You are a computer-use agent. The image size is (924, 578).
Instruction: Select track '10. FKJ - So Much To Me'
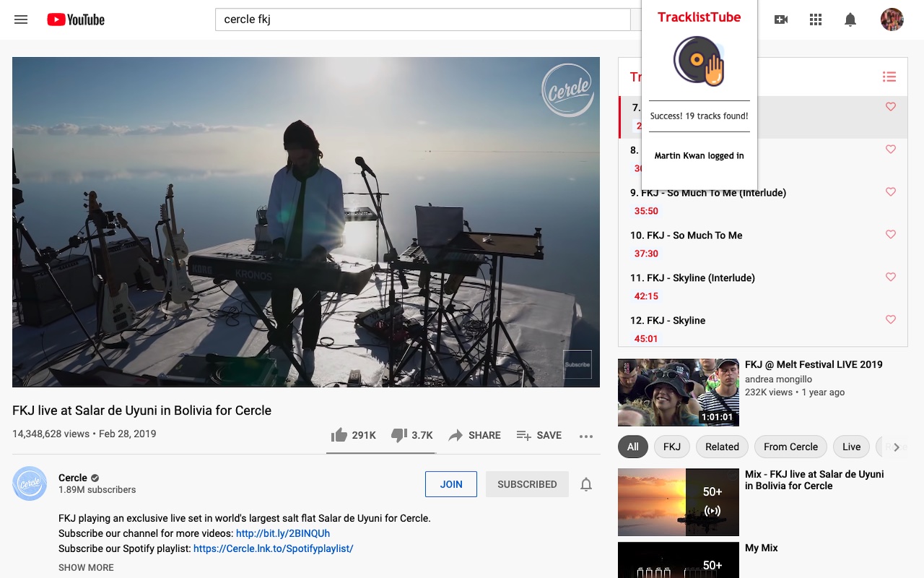coord(686,236)
